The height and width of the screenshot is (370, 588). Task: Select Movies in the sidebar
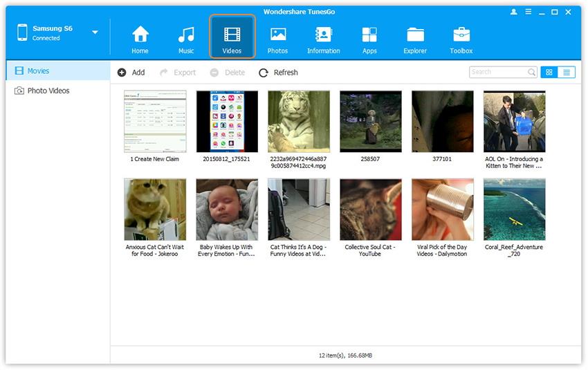coord(38,71)
